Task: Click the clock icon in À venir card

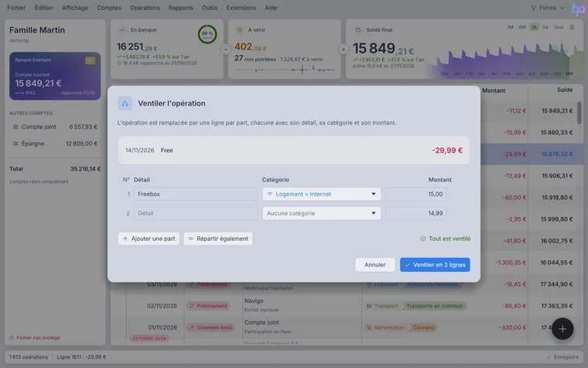Action: (x=240, y=29)
